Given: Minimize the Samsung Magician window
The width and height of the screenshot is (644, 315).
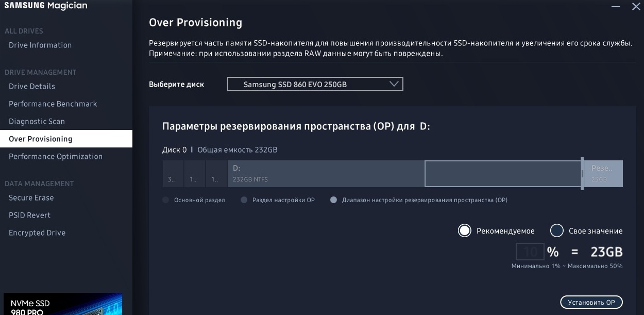Looking at the screenshot, I should point(616,7).
